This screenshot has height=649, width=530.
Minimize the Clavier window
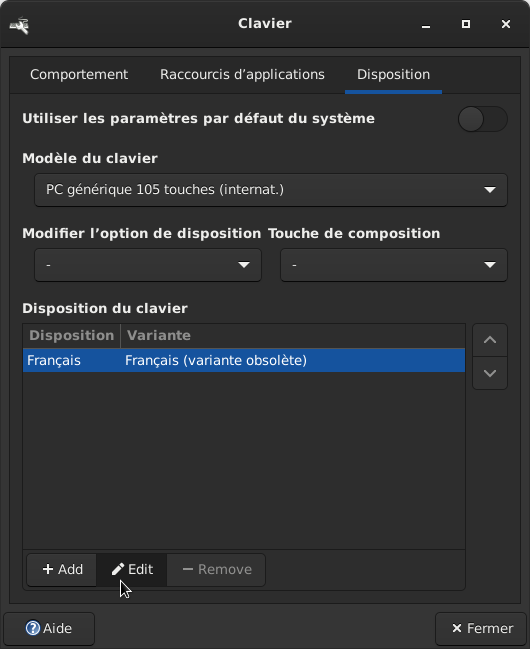[x=426, y=24]
